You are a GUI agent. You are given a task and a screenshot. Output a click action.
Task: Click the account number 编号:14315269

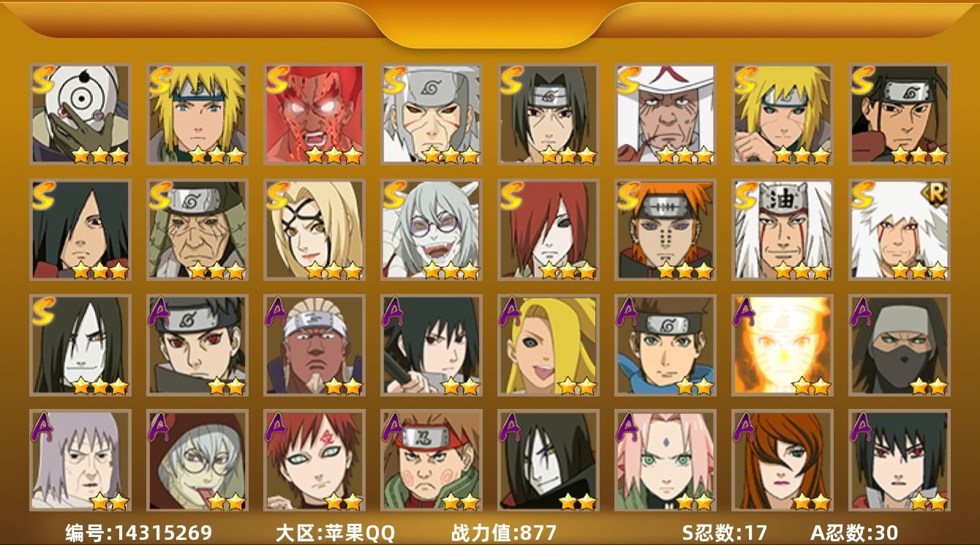click(x=139, y=533)
